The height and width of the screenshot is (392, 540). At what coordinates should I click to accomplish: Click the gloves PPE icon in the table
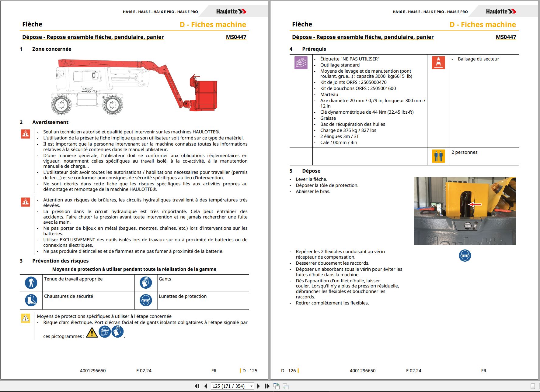pyautogui.click(x=146, y=283)
